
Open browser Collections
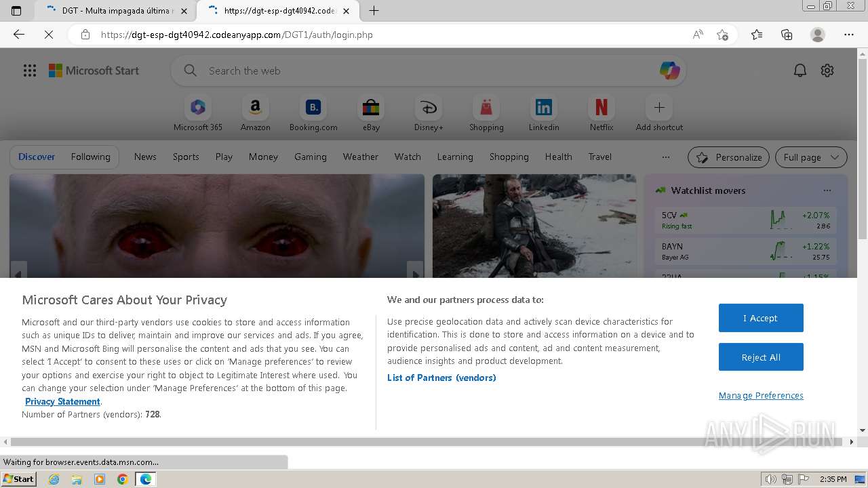(787, 35)
